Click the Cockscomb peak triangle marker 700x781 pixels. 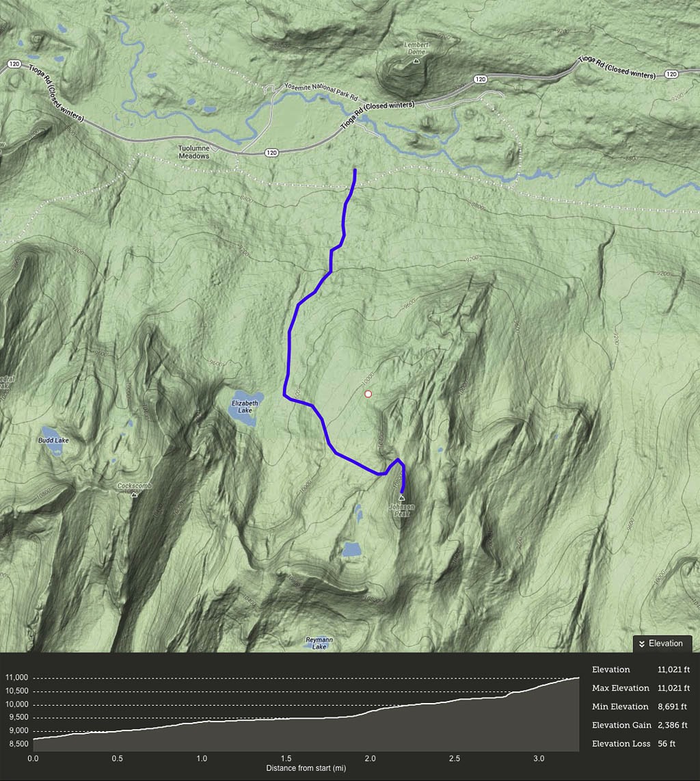click(134, 494)
